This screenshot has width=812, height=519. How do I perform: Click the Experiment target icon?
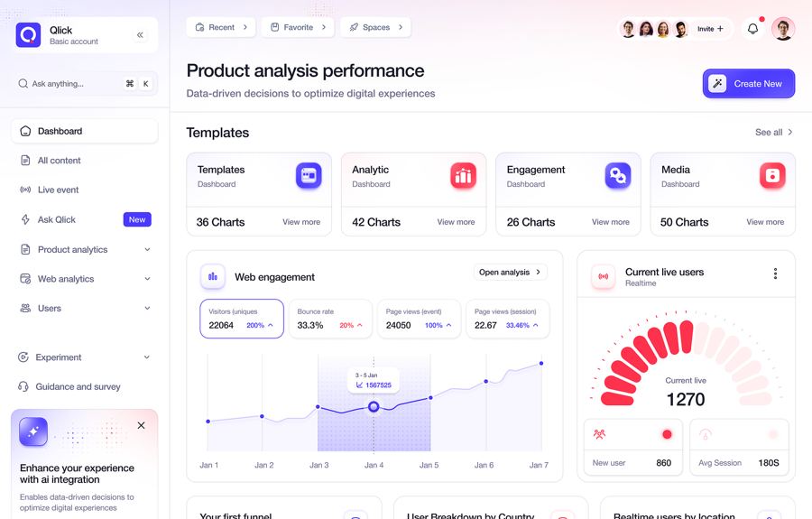click(23, 357)
